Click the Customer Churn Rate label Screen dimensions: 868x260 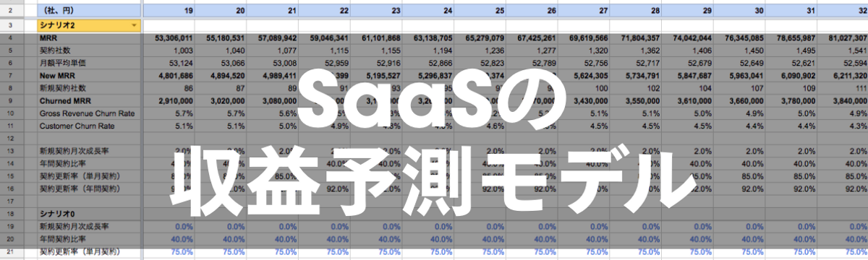tap(76, 126)
